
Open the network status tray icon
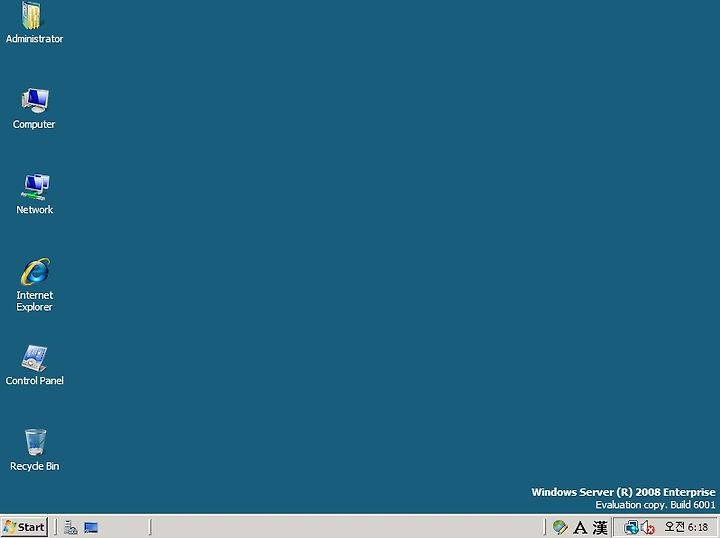pyautogui.click(x=631, y=527)
